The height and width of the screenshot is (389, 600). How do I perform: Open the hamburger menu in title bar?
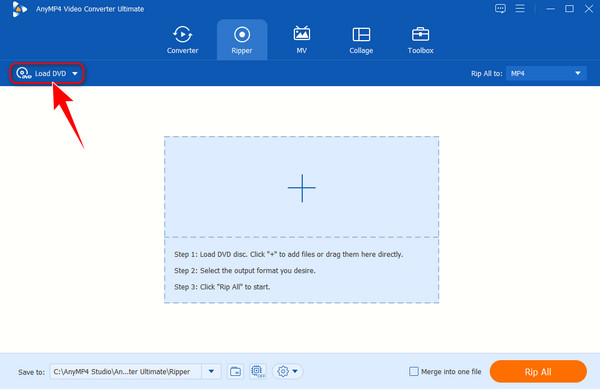pyautogui.click(x=520, y=8)
